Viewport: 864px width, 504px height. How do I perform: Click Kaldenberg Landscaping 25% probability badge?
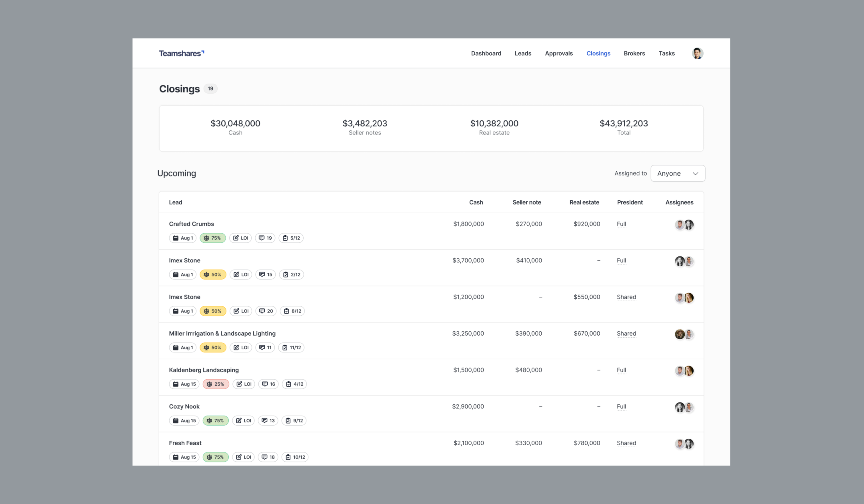click(x=216, y=384)
